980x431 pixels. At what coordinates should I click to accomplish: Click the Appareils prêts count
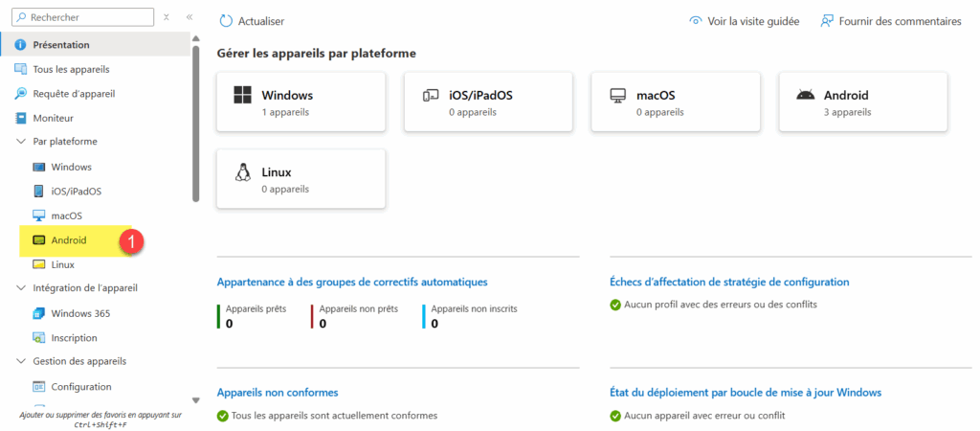[x=230, y=324]
